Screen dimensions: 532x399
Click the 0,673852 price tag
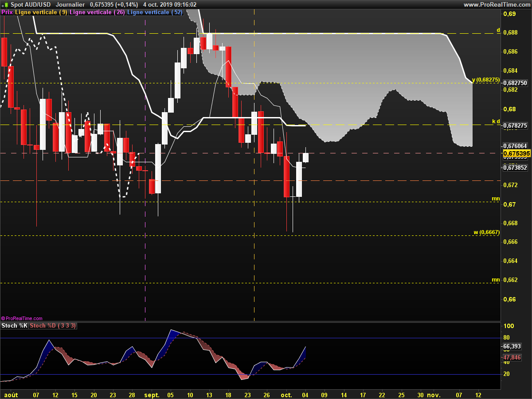(x=515, y=168)
